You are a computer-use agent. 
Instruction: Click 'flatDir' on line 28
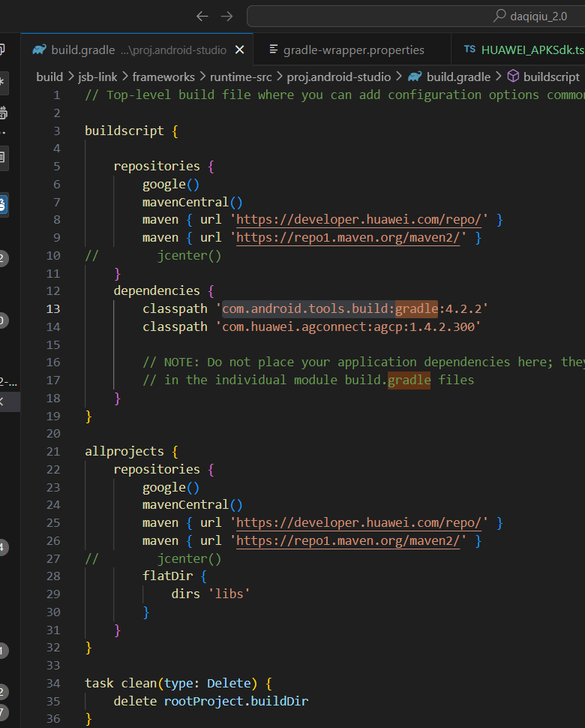tap(167, 576)
